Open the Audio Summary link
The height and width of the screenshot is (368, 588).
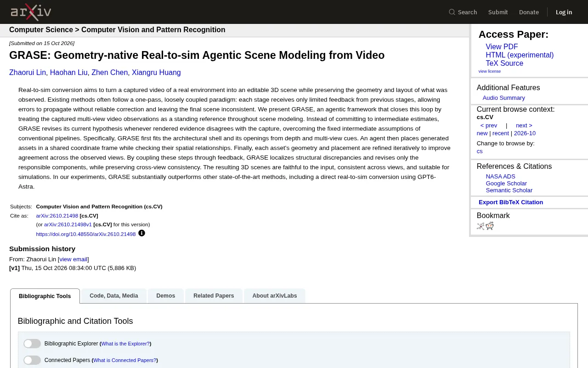[503, 98]
